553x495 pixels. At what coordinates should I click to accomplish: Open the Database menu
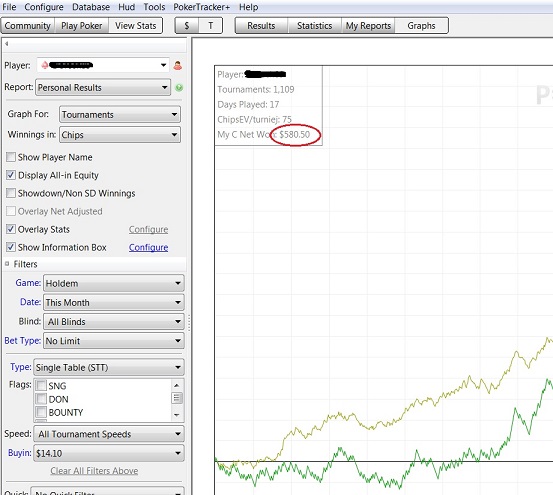[x=91, y=7]
